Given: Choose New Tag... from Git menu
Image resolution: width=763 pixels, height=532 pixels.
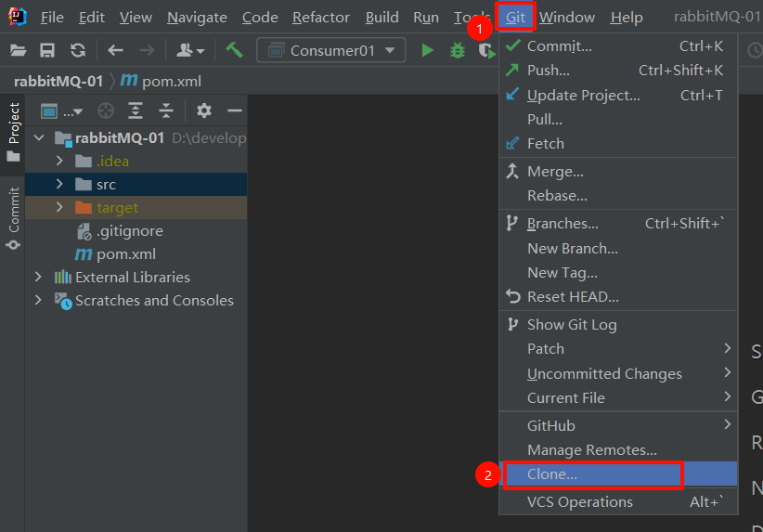Looking at the screenshot, I should coord(618,273).
